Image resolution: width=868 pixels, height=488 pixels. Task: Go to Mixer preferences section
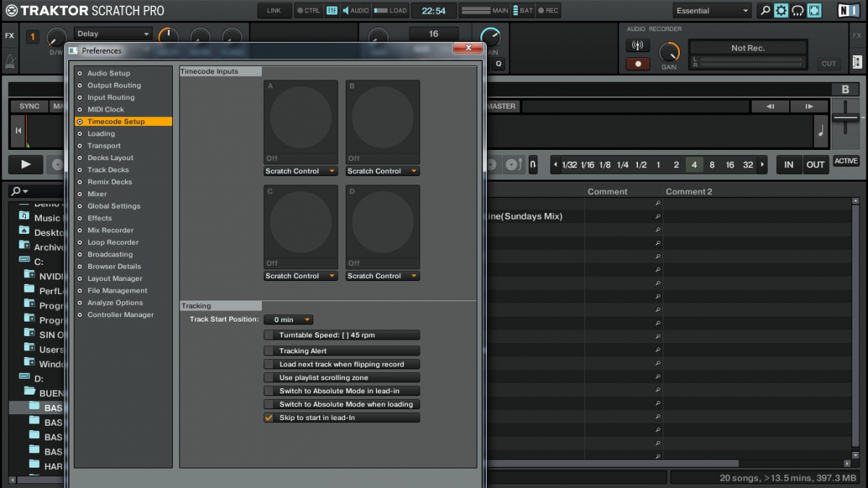point(97,194)
